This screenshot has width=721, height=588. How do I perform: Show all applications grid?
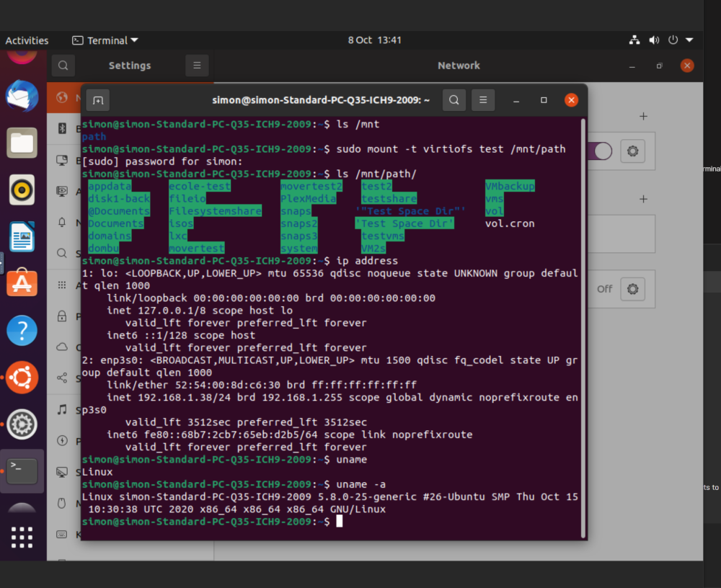coord(22,537)
